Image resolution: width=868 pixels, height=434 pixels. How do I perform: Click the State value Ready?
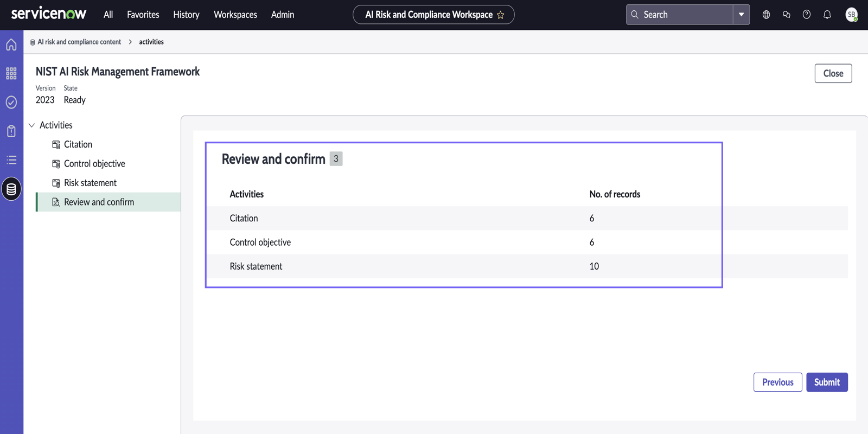point(75,100)
